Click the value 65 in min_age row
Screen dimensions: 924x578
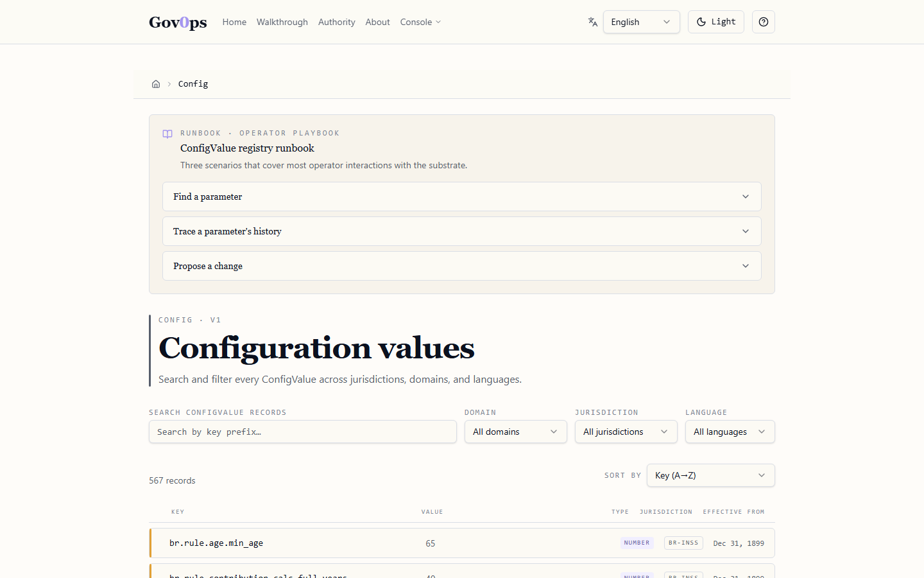pyautogui.click(x=431, y=543)
